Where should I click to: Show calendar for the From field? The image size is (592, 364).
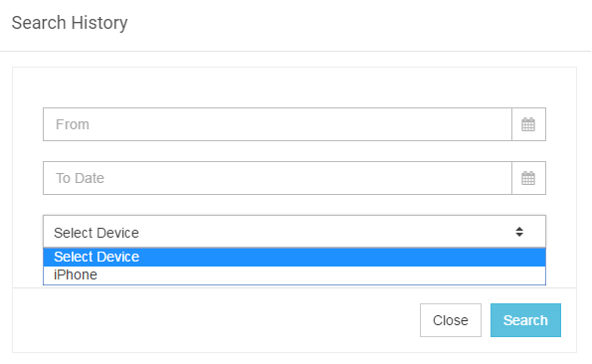point(528,124)
